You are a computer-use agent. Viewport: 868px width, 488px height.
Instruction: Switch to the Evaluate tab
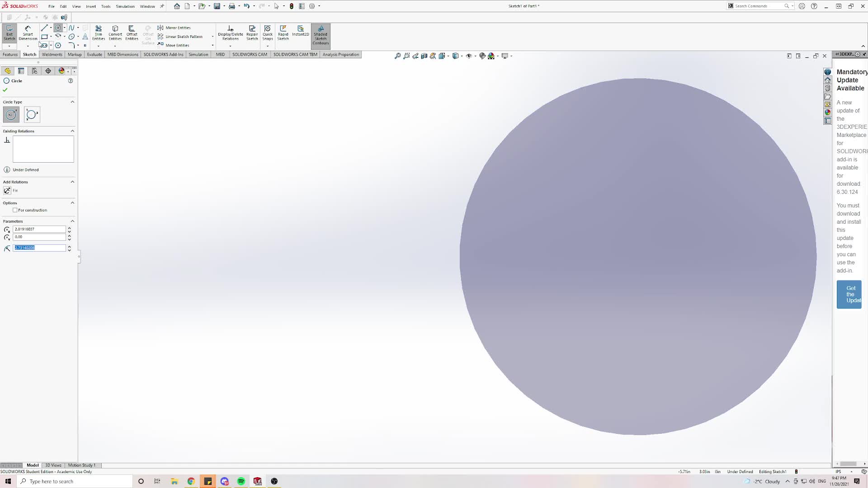(94, 55)
